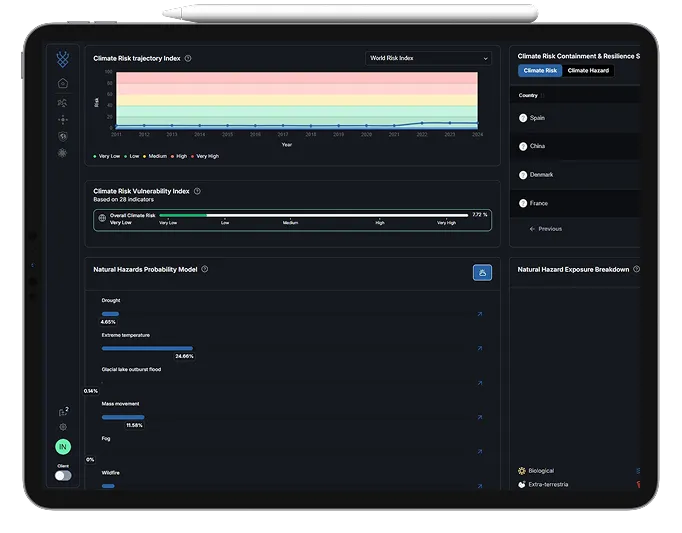Expand the World Risk Index dropdown

click(x=428, y=58)
